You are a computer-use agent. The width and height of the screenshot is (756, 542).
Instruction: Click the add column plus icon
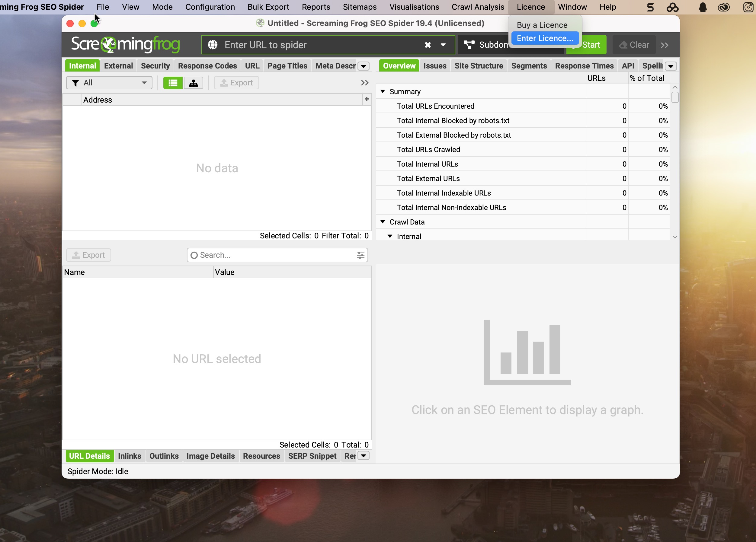[x=366, y=99]
